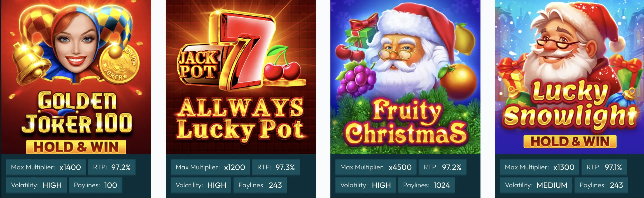Viewport: 644px width, 198px height.
Task: Click the Max Multiplier x1300 tag
Action: tap(540, 167)
